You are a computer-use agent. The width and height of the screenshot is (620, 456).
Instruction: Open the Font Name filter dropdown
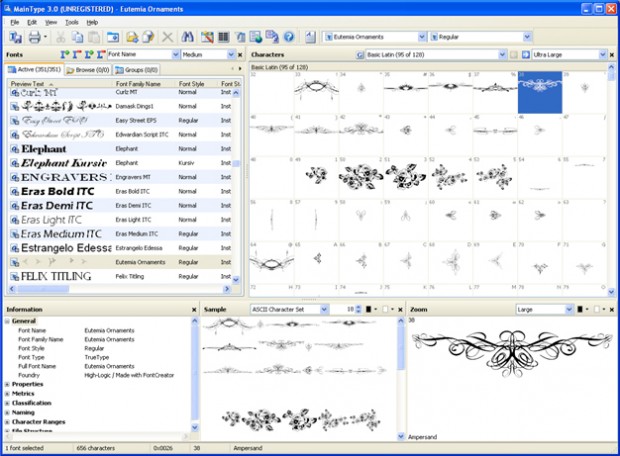pyautogui.click(x=176, y=55)
